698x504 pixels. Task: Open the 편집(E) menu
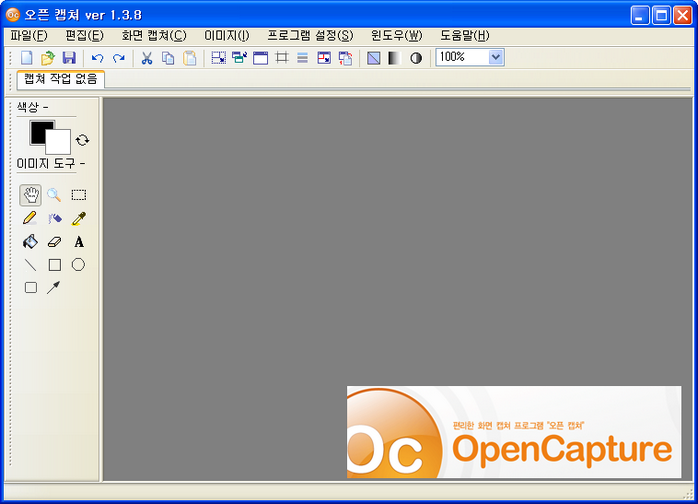pos(84,36)
